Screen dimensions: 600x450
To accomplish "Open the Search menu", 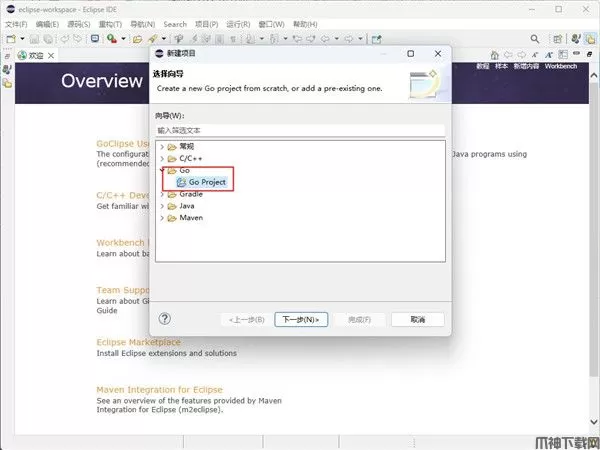I will (175, 24).
